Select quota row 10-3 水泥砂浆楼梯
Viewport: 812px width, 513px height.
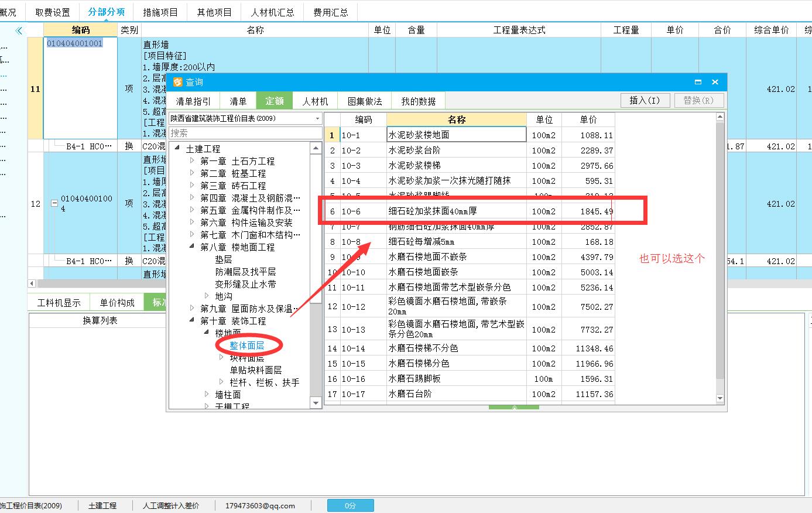click(x=470, y=165)
